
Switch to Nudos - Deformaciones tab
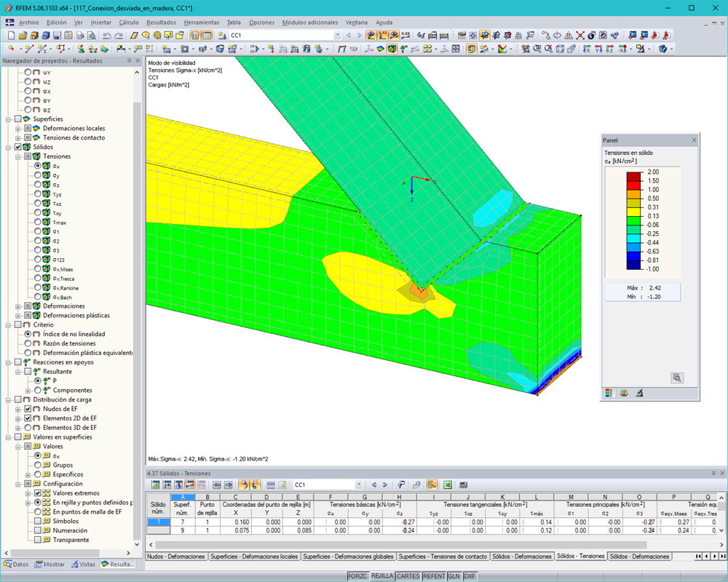[176, 557]
